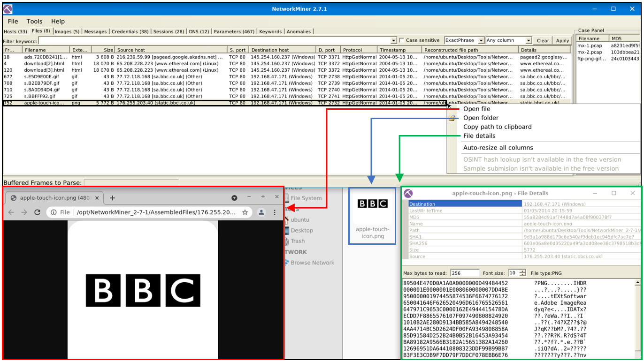This screenshot has height=362, width=644.
Task: Select mx-1.pcap in the Case Panel
Action: (608, 45)
